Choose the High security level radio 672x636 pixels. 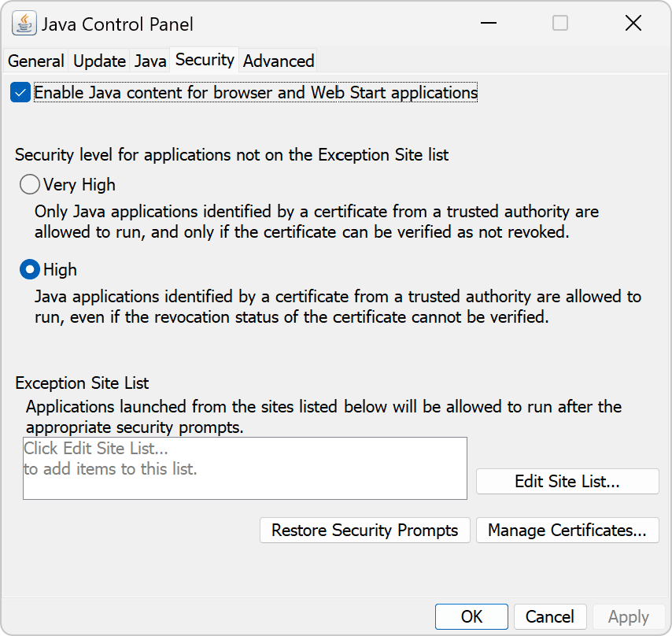point(30,269)
